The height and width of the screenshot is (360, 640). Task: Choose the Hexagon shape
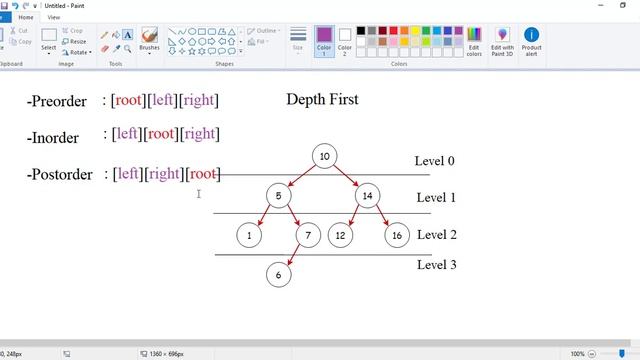point(202,41)
